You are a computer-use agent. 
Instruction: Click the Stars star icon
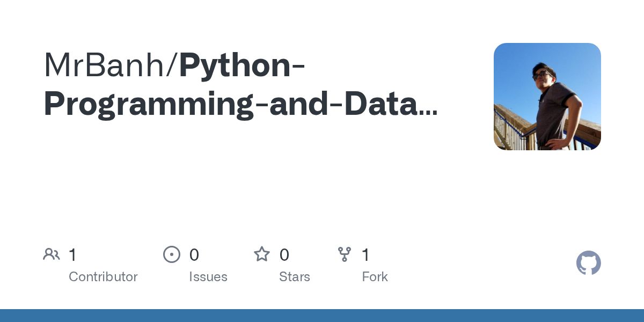pos(262,254)
